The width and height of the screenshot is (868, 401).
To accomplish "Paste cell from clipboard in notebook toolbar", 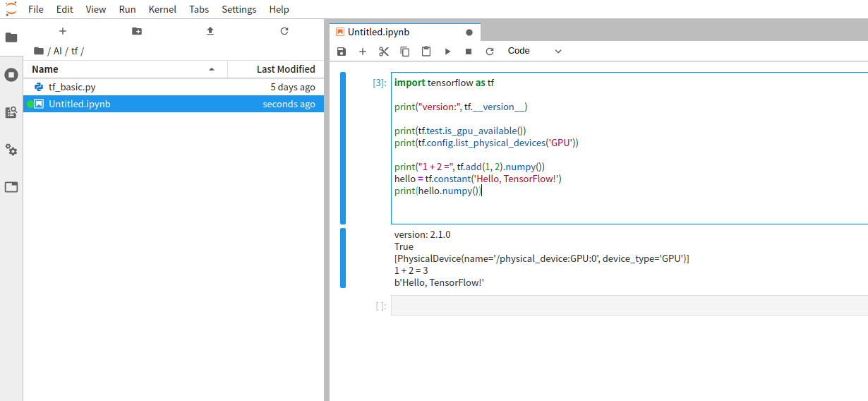I will pyautogui.click(x=426, y=52).
